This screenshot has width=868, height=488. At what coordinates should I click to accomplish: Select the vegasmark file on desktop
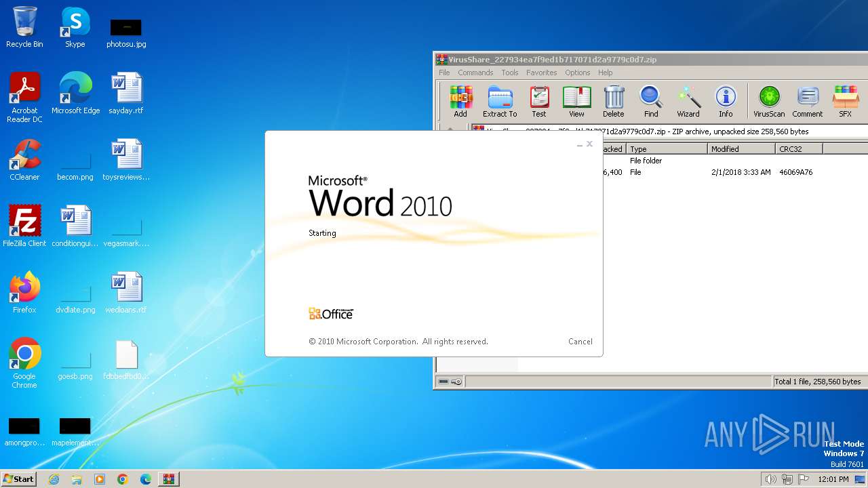point(126,231)
